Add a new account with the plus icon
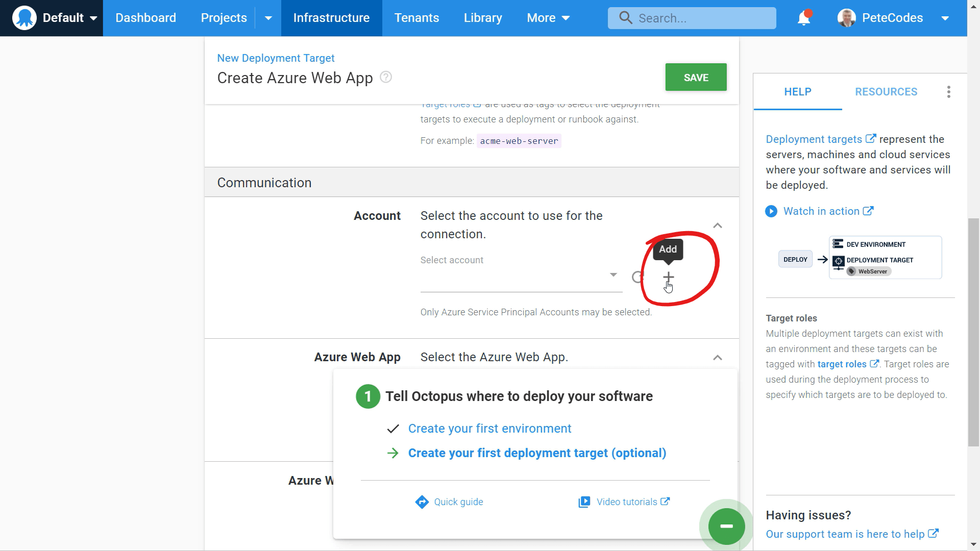This screenshot has width=980, height=551. [x=668, y=277]
